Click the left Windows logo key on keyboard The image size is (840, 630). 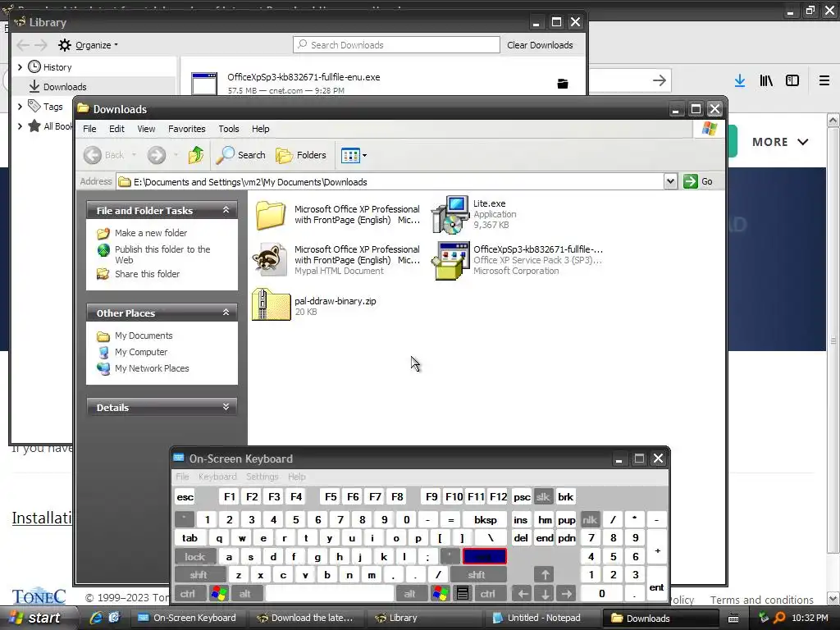pyautogui.click(x=218, y=593)
